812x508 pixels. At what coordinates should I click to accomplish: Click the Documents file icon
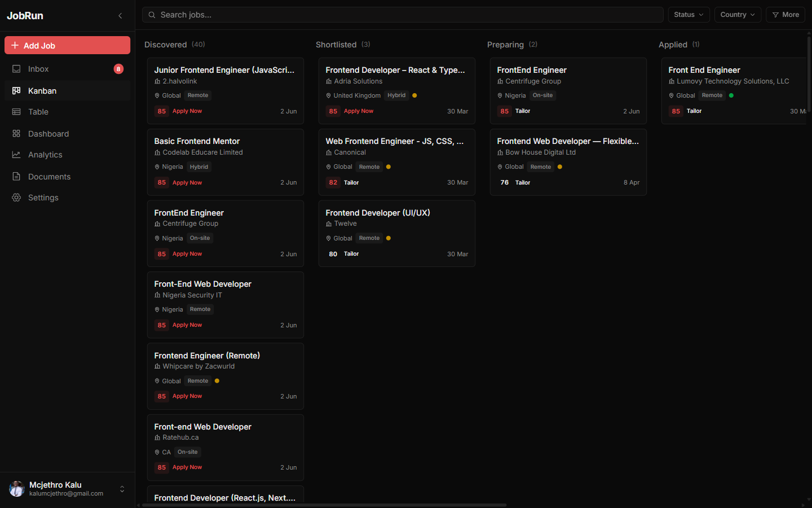16,177
